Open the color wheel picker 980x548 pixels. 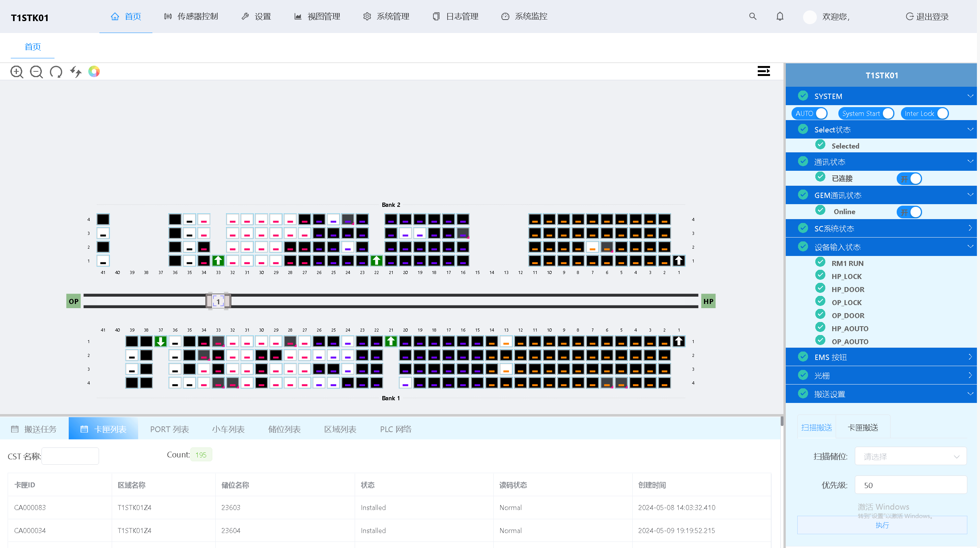pos(94,71)
